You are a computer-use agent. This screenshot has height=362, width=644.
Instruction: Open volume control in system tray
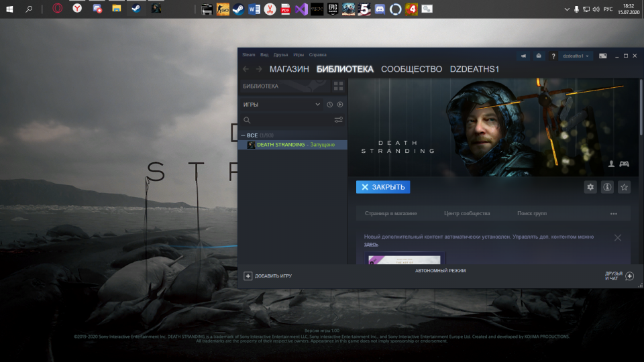tap(596, 9)
